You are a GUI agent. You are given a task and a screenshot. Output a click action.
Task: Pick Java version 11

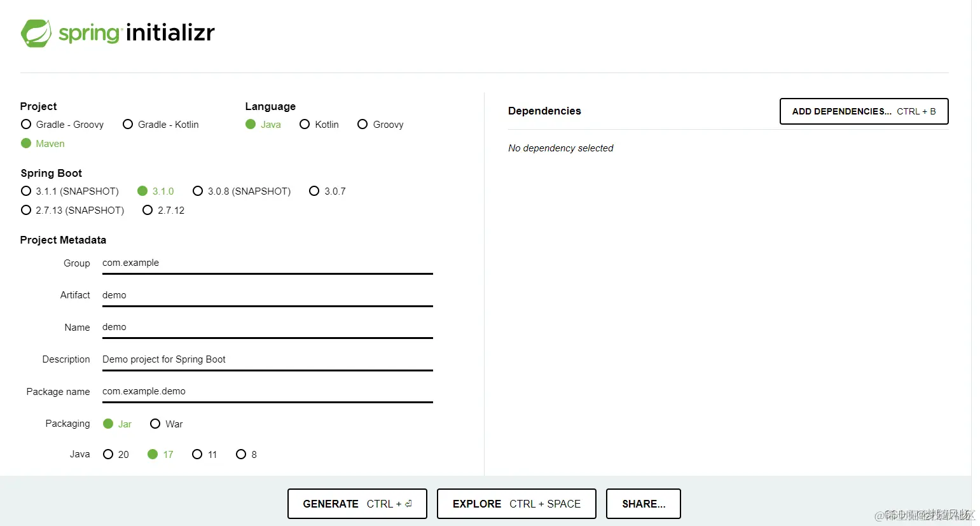tap(205, 455)
